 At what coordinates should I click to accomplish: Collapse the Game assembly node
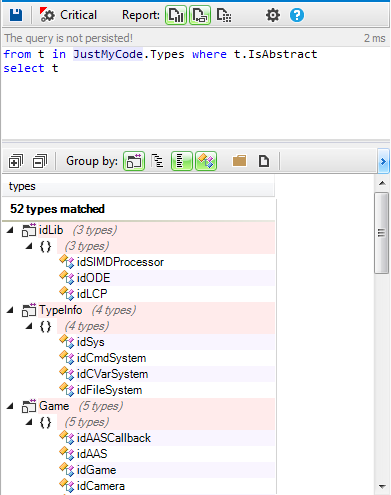10,406
